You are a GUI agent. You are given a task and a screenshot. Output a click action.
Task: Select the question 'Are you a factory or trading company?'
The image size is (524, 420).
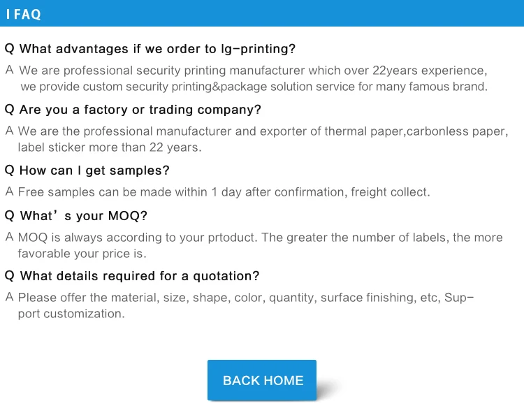click(140, 110)
